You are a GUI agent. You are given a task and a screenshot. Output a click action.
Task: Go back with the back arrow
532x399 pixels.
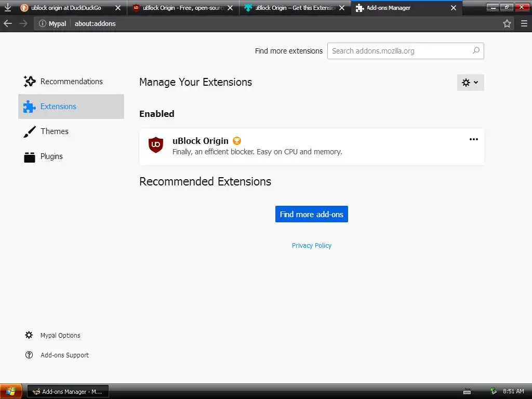(x=8, y=23)
